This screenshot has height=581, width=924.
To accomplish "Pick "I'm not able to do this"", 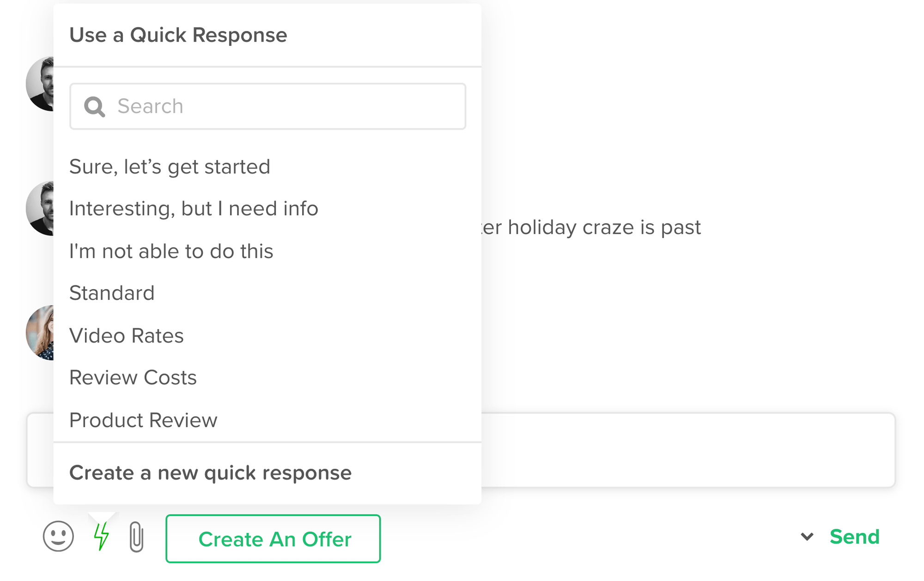I will click(171, 251).
